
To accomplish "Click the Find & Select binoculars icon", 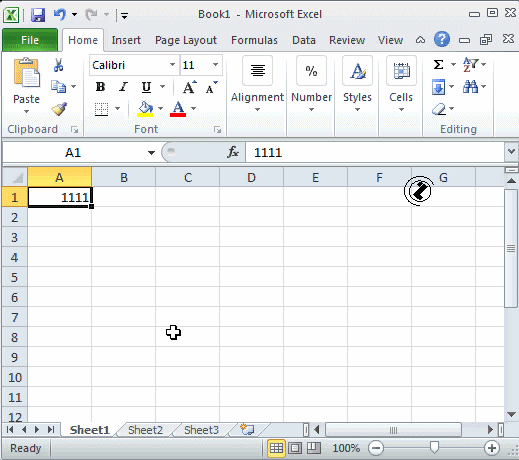I will coord(470,87).
